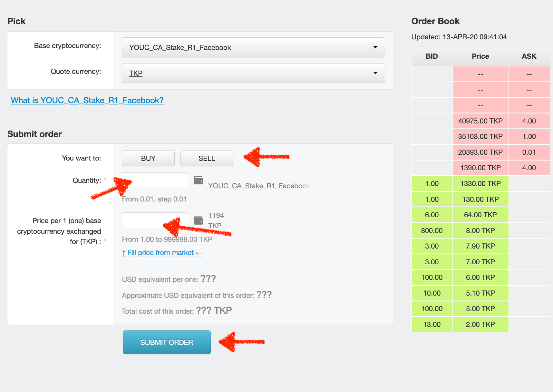
Task: Click the ASK column header
Action: [529, 56]
